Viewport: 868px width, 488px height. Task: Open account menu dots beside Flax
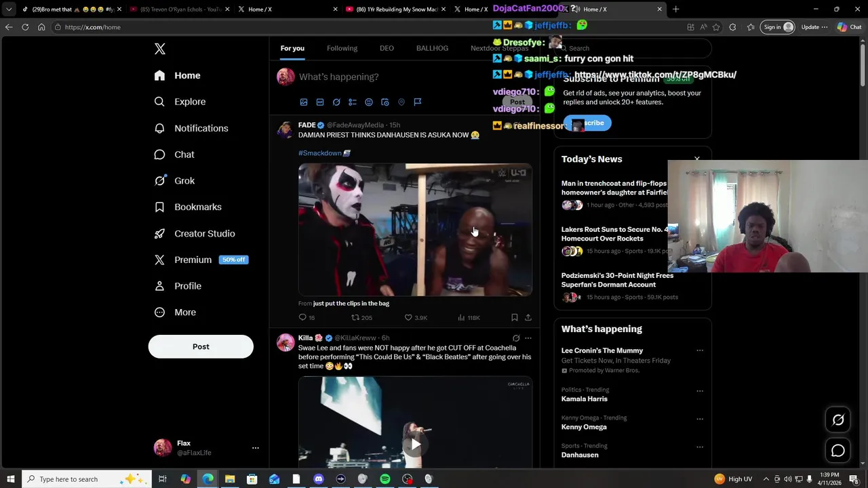tap(256, 448)
